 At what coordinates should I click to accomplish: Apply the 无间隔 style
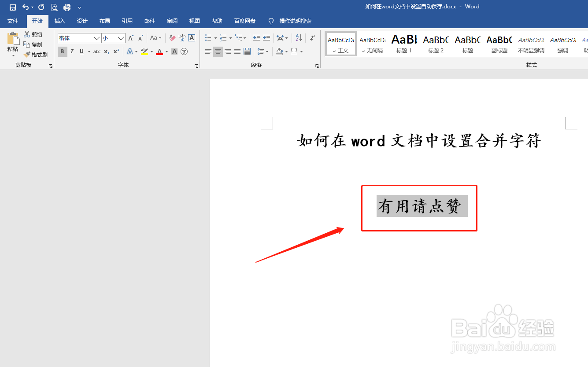[372, 44]
